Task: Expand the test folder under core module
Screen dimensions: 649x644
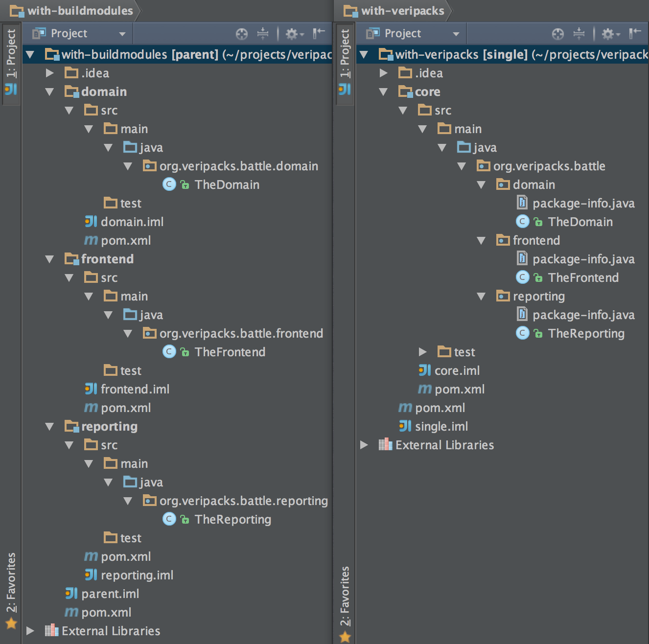Action: coord(422,352)
